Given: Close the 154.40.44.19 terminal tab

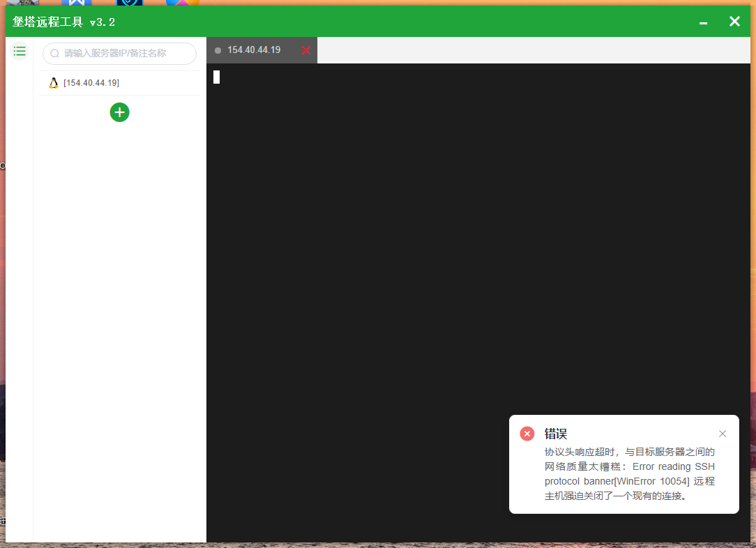Looking at the screenshot, I should click(305, 50).
